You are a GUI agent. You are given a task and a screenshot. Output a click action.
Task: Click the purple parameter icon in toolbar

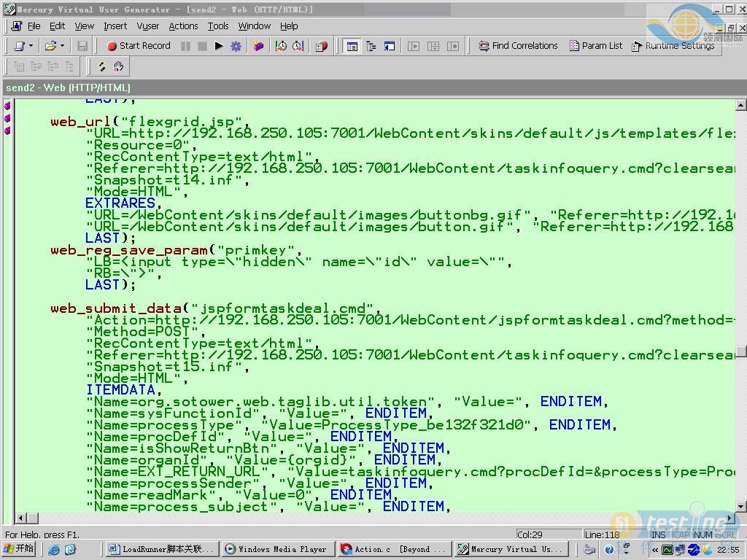point(258,46)
